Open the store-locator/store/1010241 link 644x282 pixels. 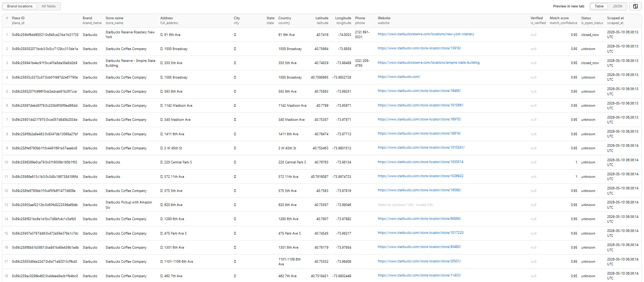click(421, 147)
